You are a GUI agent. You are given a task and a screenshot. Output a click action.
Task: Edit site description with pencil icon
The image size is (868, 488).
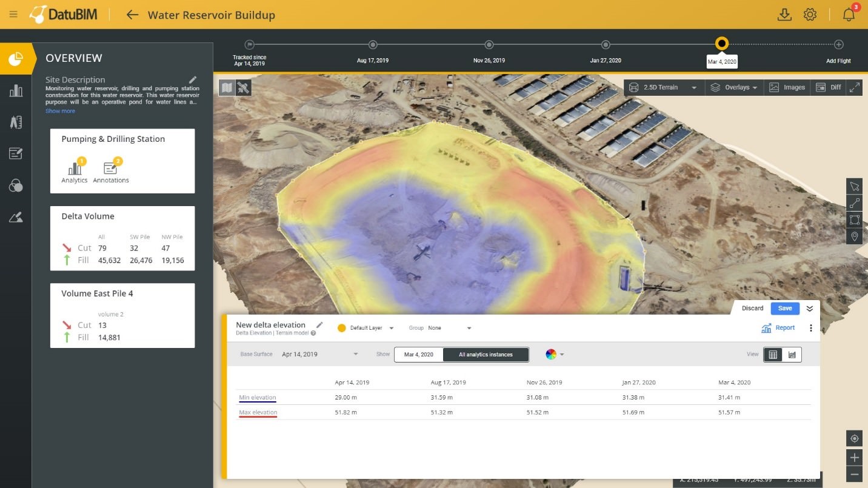[193, 79]
